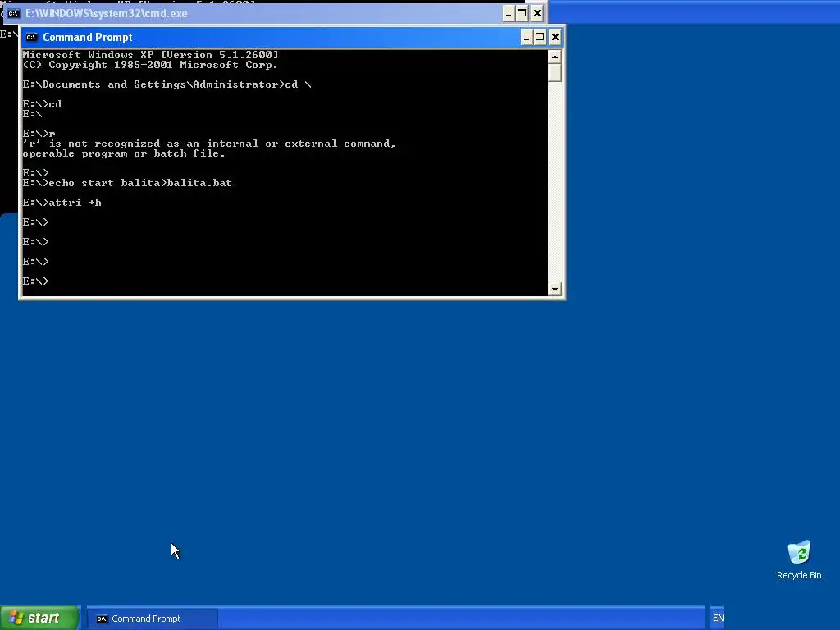Maximize the front Command Prompt window

pos(540,37)
